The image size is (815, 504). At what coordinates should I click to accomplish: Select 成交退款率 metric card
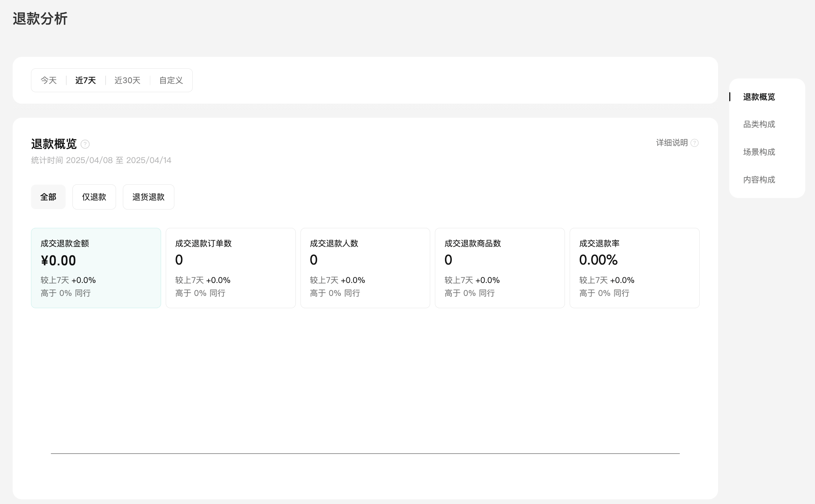(634, 268)
